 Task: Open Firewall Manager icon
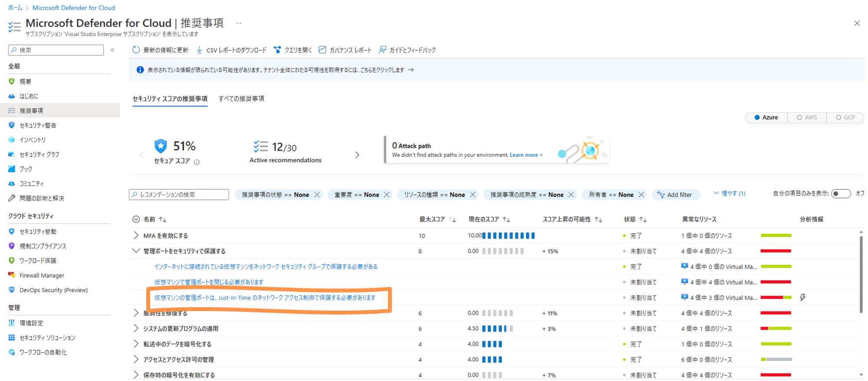(12, 275)
